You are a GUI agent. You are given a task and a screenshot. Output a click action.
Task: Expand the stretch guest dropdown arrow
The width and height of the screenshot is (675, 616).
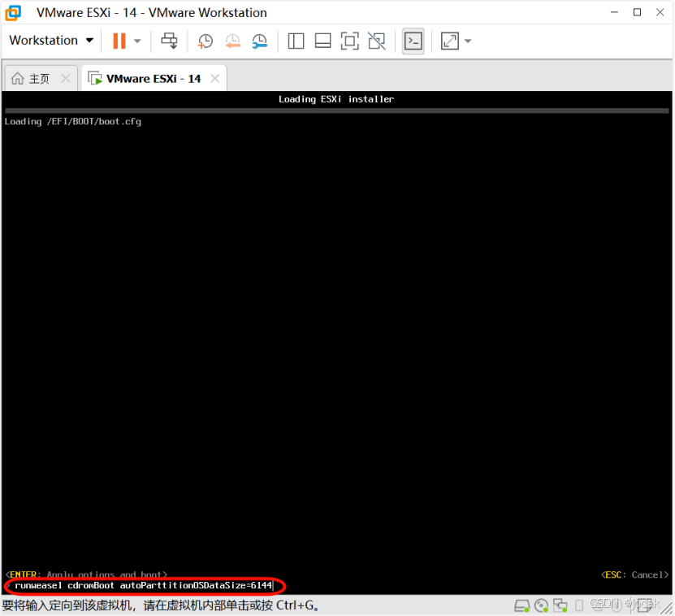[x=468, y=41]
